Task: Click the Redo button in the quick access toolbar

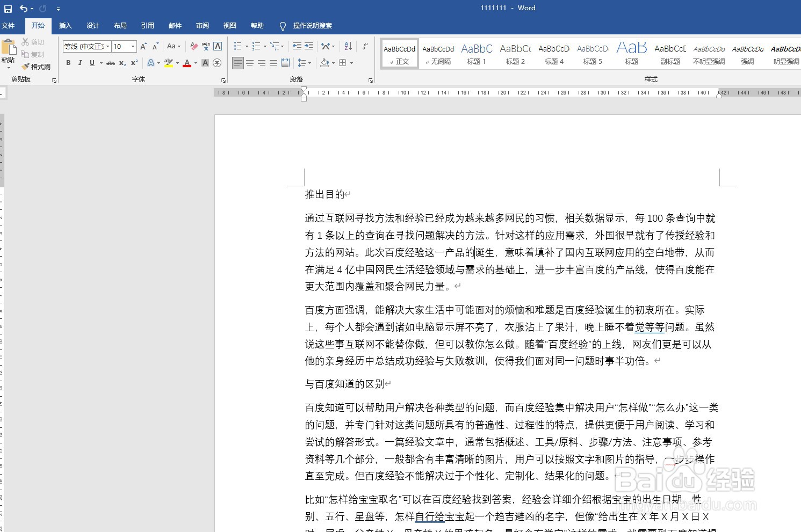Action: 43,9
